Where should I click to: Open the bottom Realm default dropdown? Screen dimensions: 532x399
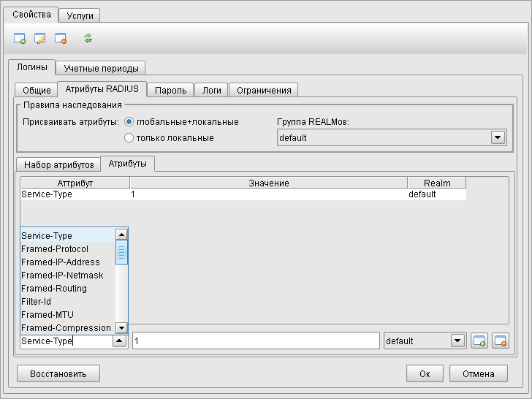pyautogui.click(x=457, y=341)
